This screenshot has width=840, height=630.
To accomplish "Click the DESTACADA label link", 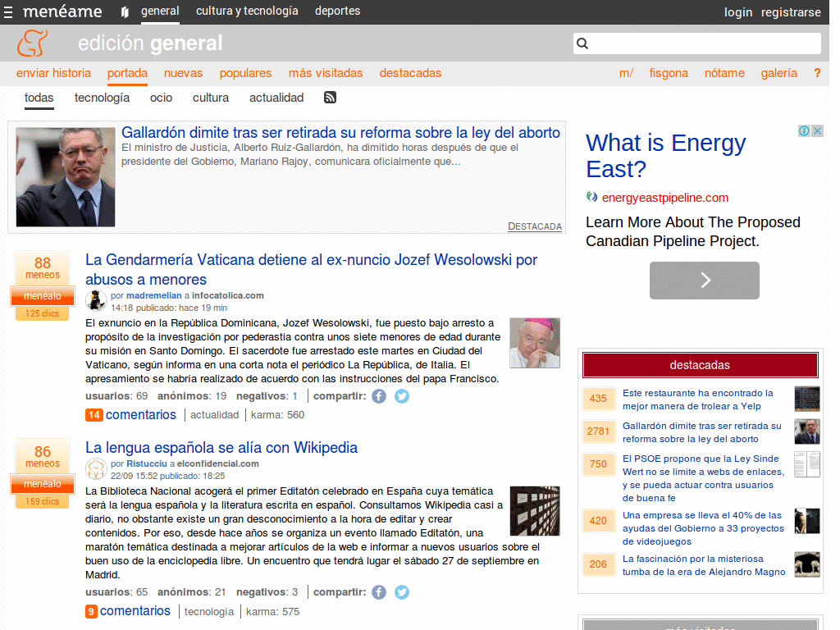I will click(x=535, y=226).
